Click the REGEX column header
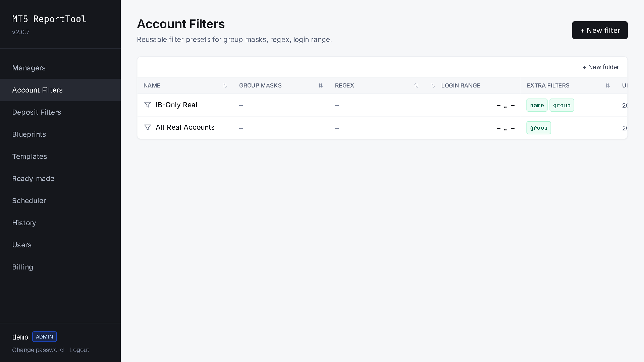Screen dimensions: 644x362 coord(344,85)
